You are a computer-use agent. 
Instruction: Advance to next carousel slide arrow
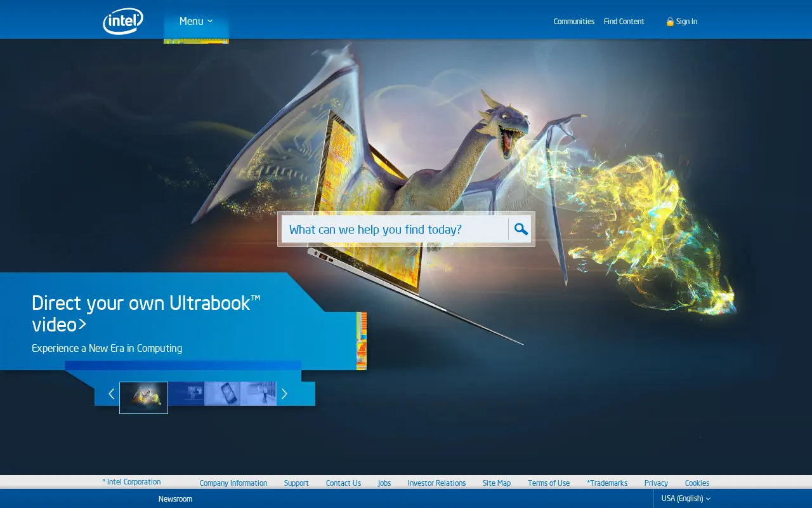284,394
